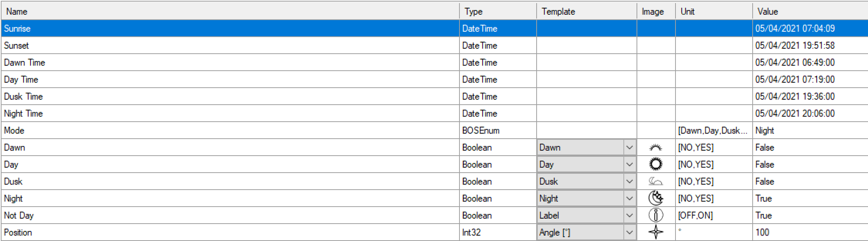
Task: Open the Dawn template dropdown
Action: (x=629, y=148)
